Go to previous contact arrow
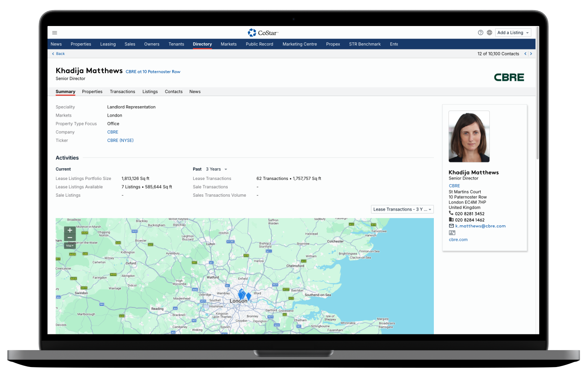This screenshot has width=588, height=375. coord(524,54)
